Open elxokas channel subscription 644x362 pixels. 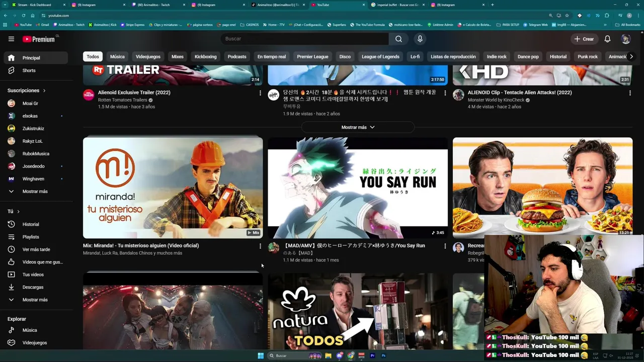[35, 116]
